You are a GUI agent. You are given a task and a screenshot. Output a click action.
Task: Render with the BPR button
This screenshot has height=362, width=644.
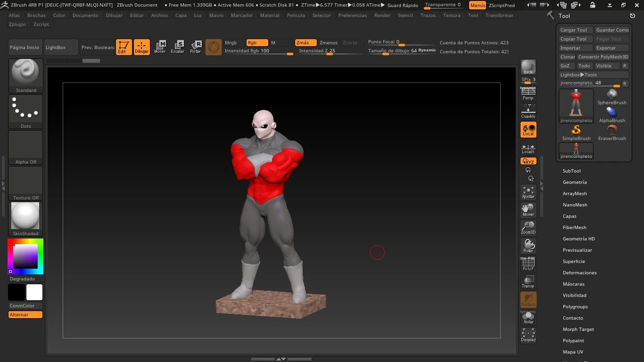pyautogui.click(x=528, y=67)
